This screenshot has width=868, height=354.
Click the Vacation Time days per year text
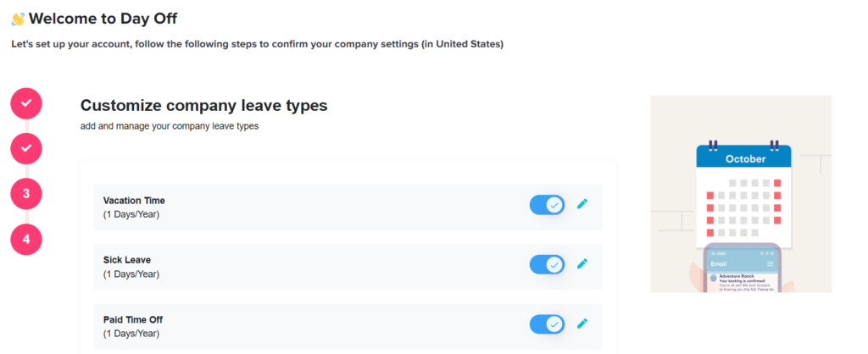click(x=131, y=214)
